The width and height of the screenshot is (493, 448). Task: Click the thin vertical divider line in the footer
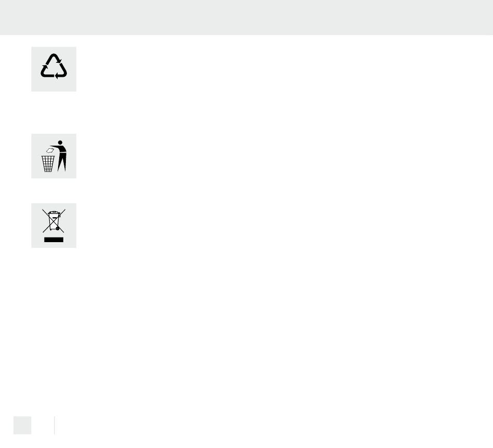(x=54, y=425)
